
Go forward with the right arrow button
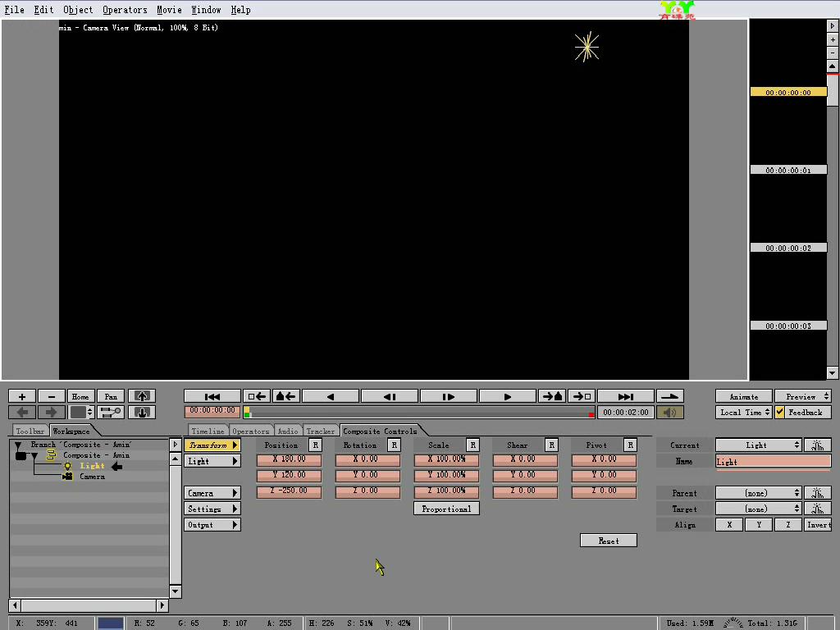click(52, 412)
